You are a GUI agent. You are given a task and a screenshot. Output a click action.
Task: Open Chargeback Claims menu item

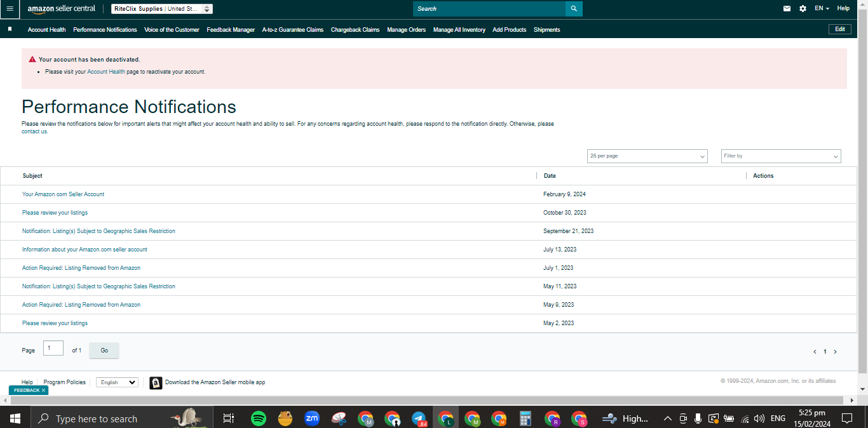(355, 30)
